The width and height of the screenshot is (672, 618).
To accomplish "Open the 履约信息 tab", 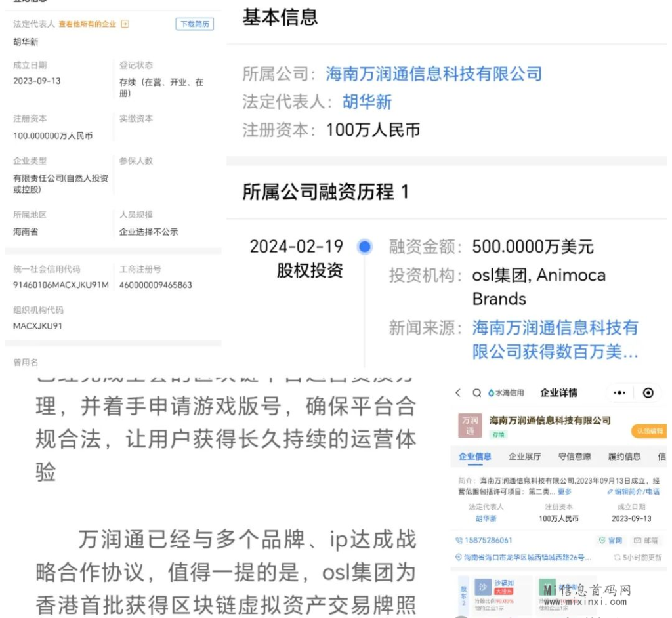I will coord(624,457).
